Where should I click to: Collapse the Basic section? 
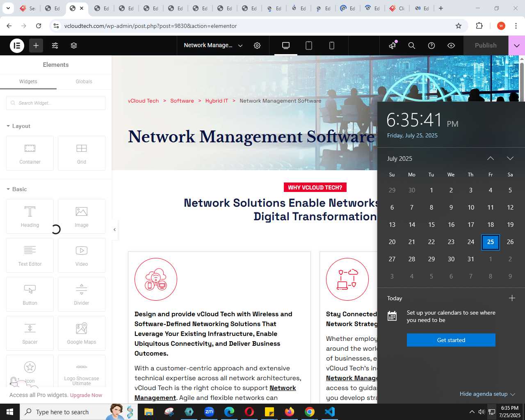point(17,189)
